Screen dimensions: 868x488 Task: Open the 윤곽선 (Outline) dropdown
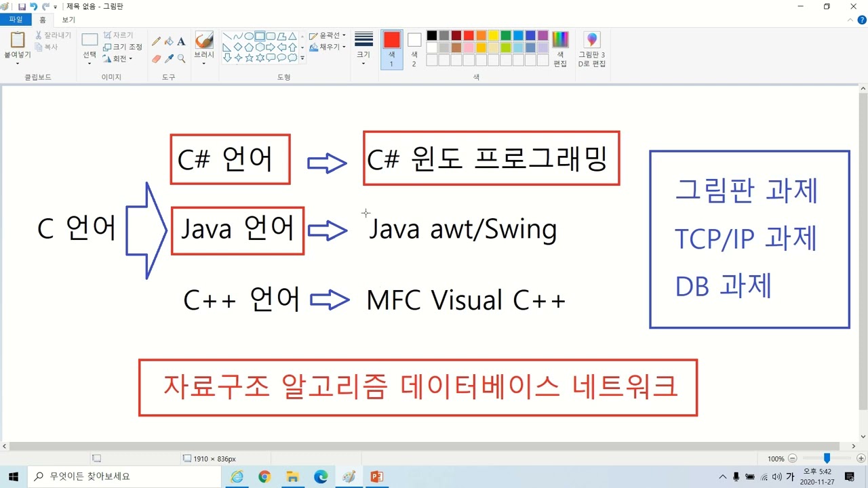328,35
